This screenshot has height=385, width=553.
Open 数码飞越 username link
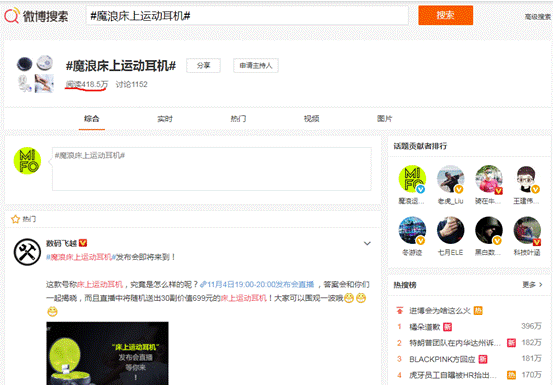point(61,243)
